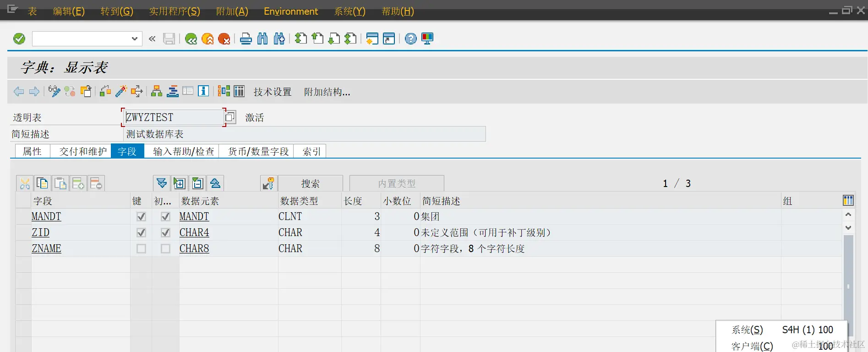868x352 pixels.
Task: Click the Contents table grid icon
Action: point(239,91)
